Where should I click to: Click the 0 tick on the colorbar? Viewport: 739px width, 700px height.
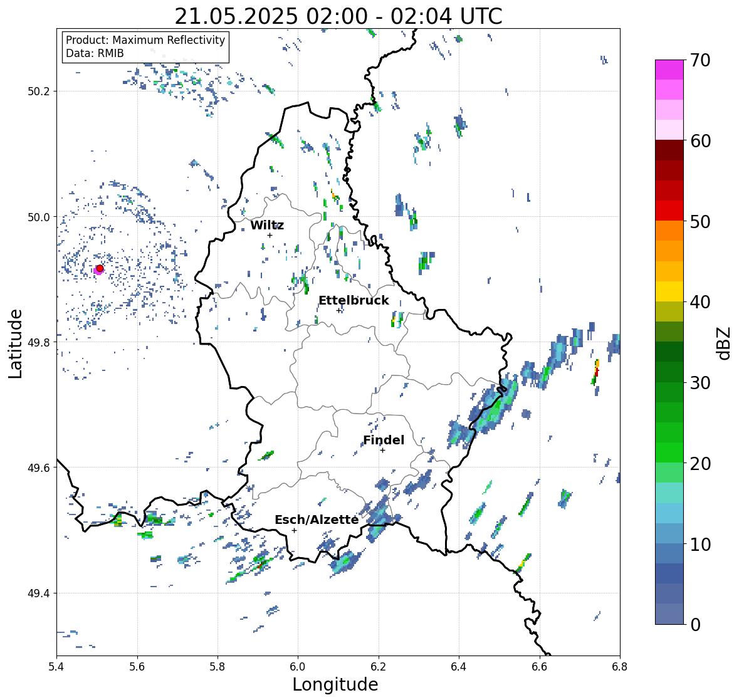[696, 625]
